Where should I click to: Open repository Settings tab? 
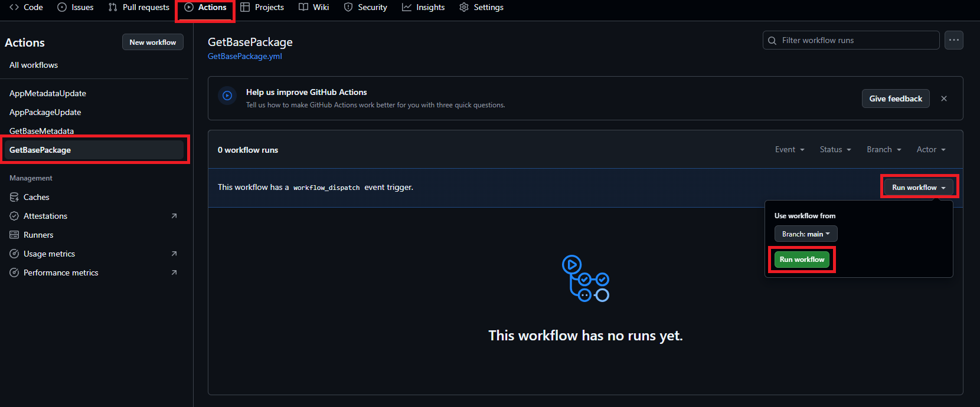481,7
